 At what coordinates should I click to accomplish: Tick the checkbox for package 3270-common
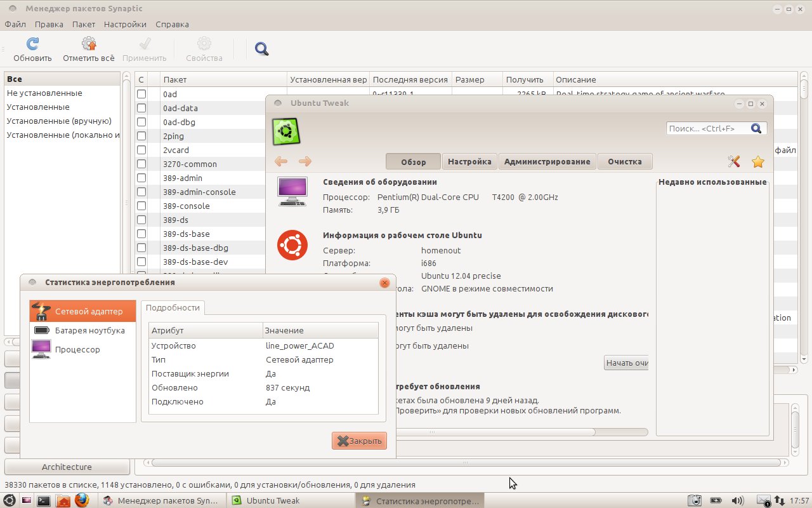pos(141,164)
